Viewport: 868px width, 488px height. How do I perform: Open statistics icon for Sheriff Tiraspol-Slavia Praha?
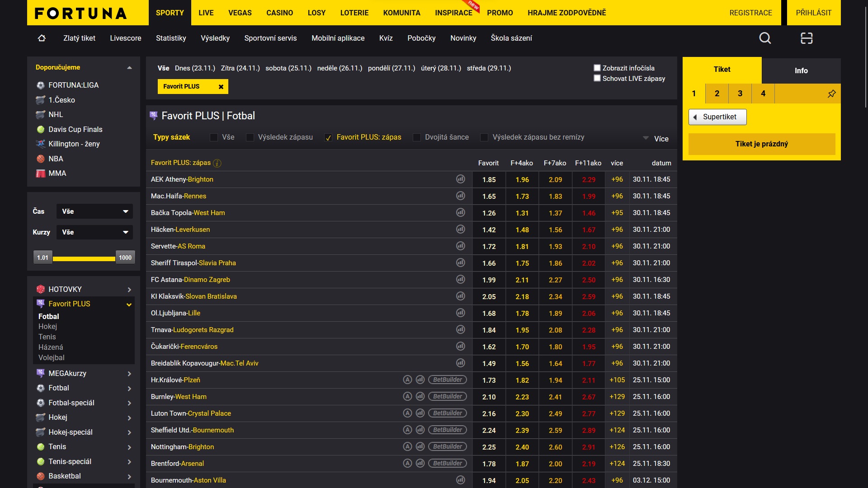(460, 263)
